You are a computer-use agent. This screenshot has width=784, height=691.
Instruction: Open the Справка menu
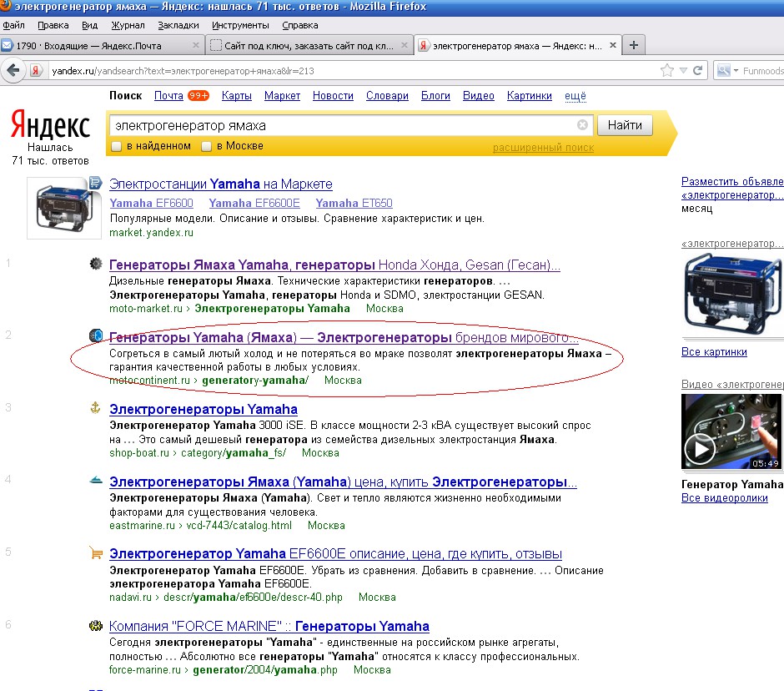tap(299, 25)
